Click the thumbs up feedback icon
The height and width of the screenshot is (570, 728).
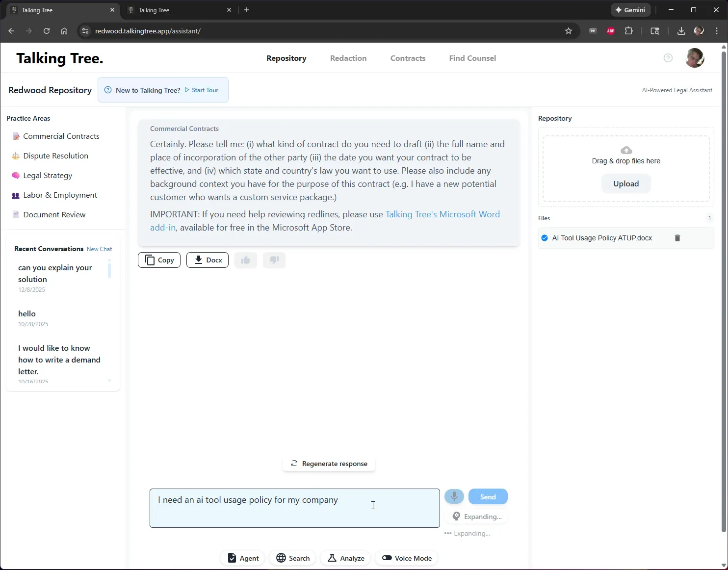pos(246,260)
